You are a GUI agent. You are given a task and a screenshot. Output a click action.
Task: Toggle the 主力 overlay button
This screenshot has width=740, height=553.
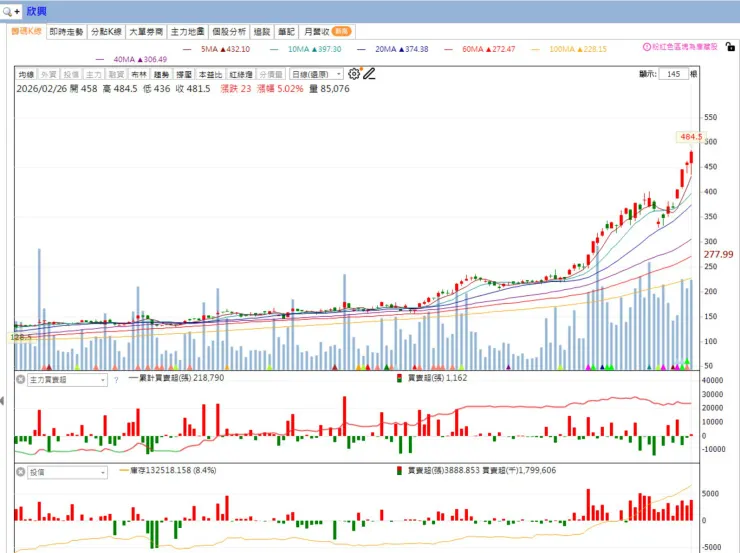point(93,75)
